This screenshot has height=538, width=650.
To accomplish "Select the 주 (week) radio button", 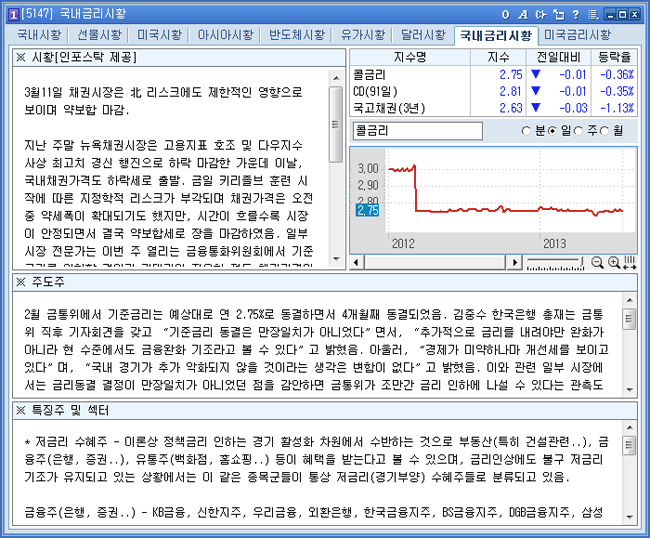I will pos(579,131).
